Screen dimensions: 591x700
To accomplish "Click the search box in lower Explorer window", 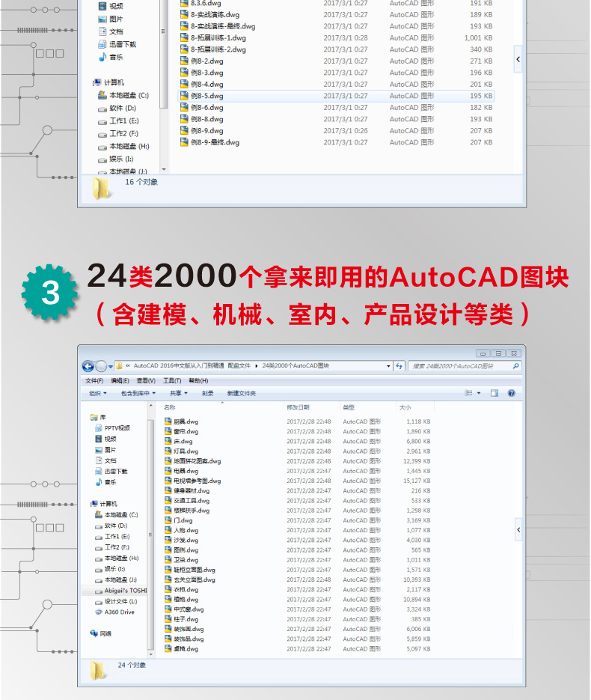I will (465, 366).
